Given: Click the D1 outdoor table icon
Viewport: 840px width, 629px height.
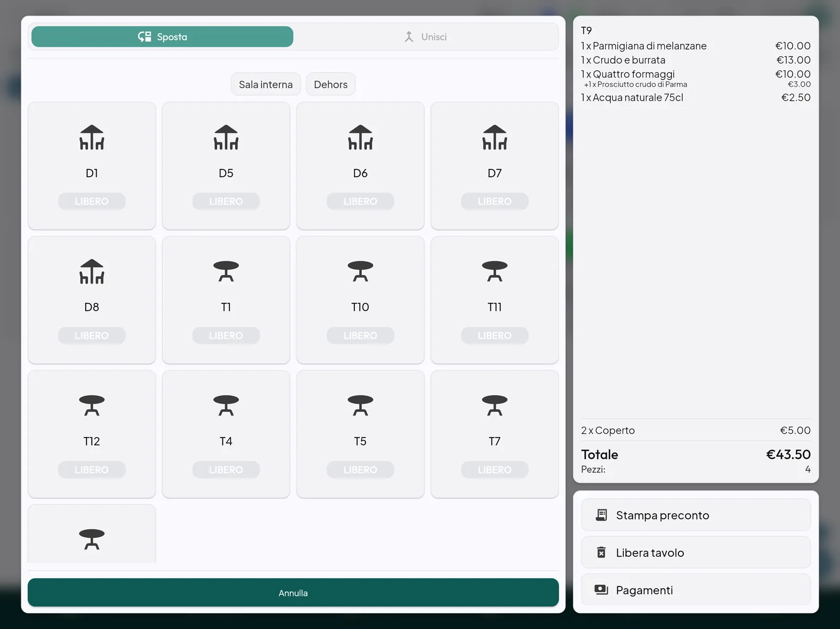Looking at the screenshot, I should coord(92,137).
